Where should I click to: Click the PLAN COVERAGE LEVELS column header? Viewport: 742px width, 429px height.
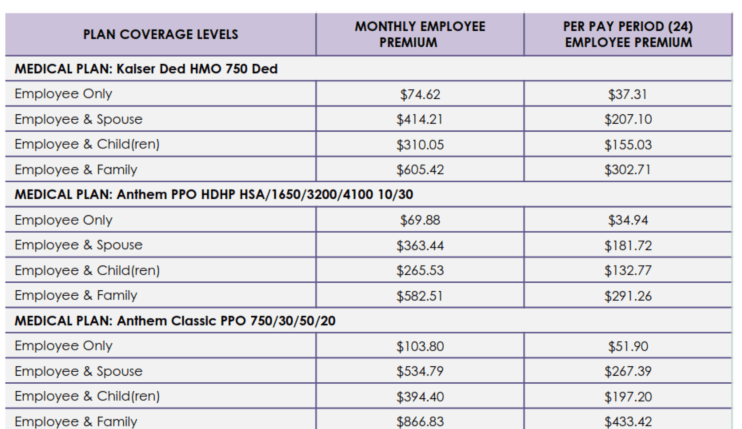click(x=161, y=35)
